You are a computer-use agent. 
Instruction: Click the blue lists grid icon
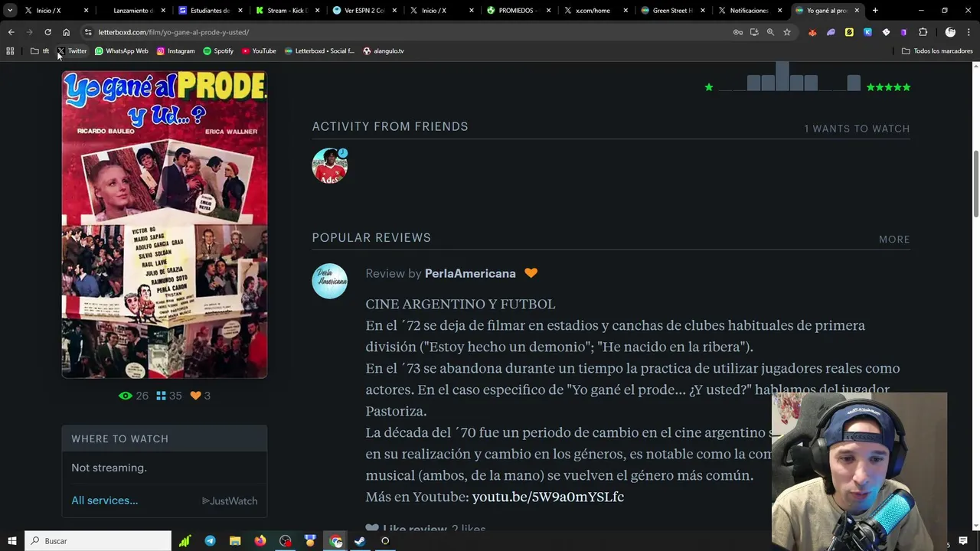(x=161, y=396)
